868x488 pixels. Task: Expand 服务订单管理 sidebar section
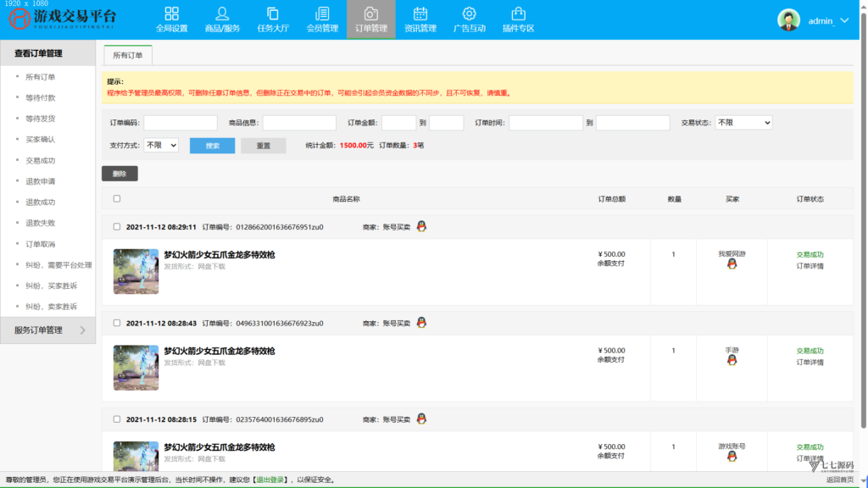[48, 330]
